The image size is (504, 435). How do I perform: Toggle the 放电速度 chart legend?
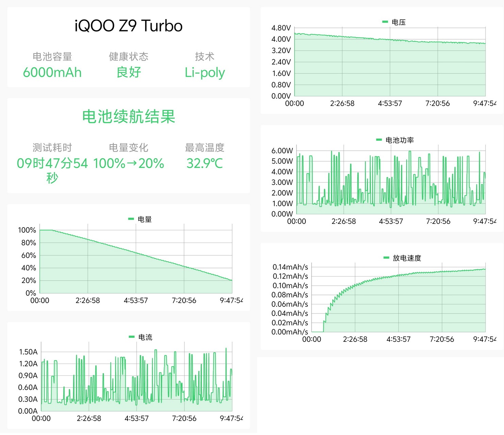[x=402, y=258]
